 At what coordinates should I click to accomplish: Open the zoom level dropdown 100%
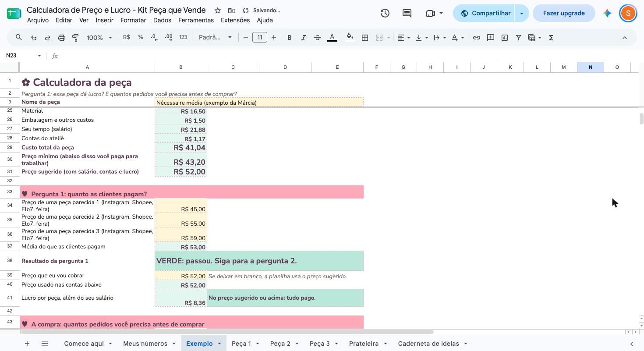99,38
